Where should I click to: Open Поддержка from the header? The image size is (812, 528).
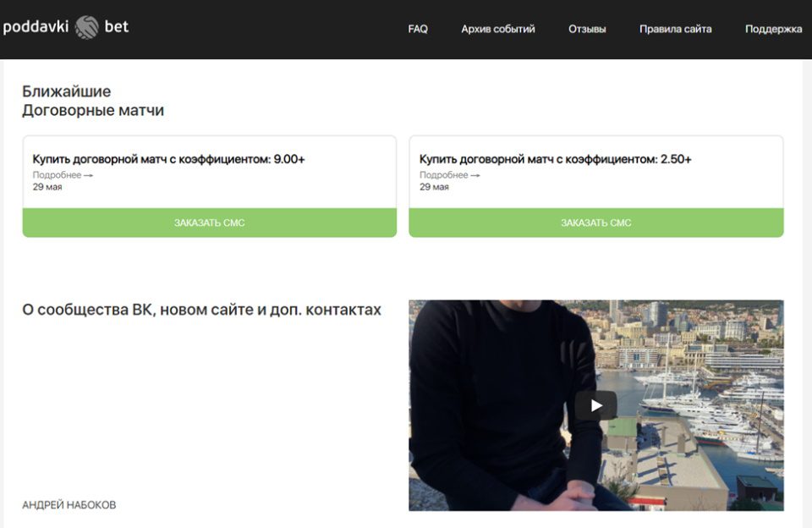coord(773,29)
